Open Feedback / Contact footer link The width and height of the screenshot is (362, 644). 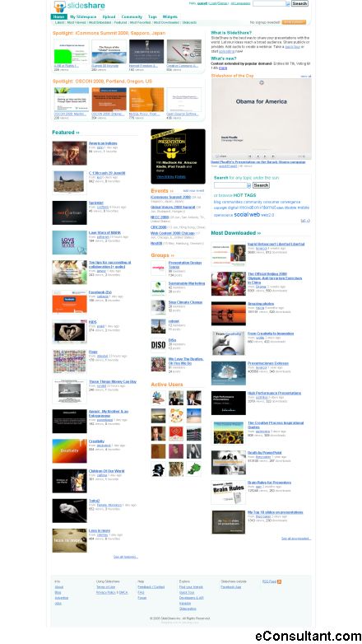pyautogui.click(x=151, y=587)
